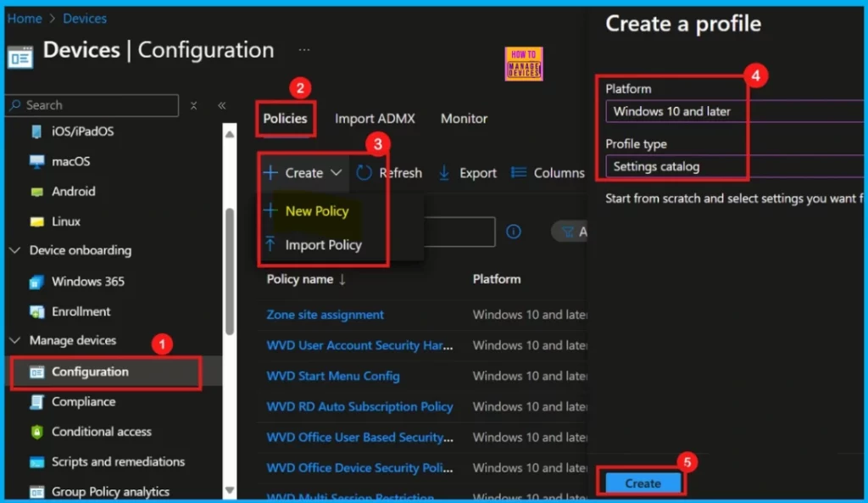Screen dimensions: 868x503
Task: Click the sidebar scrollbar thumb
Action: coord(230,271)
